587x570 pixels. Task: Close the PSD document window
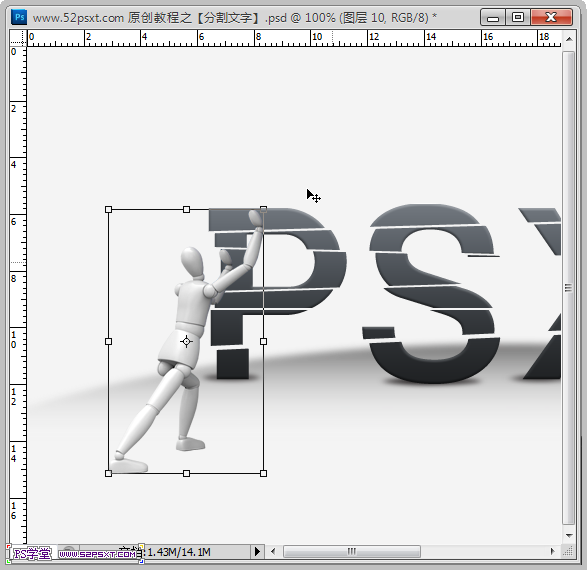(x=551, y=17)
